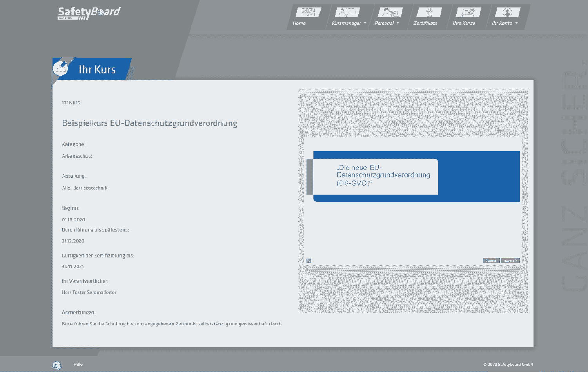This screenshot has width=588, height=372.
Task: Click the EU-Datenschutzgrundverordnung slide title box
Action: click(x=376, y=177)
